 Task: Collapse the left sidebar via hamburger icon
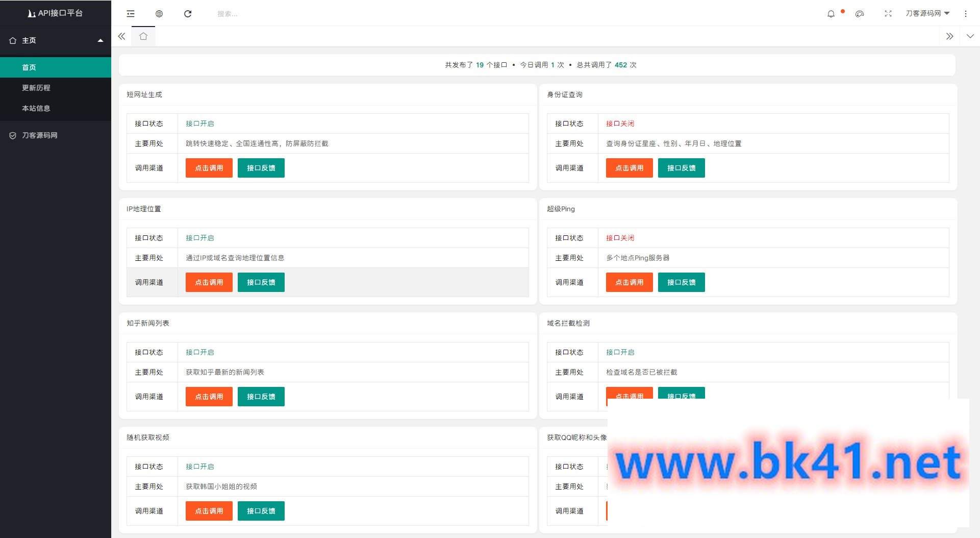tap(131, 14)
